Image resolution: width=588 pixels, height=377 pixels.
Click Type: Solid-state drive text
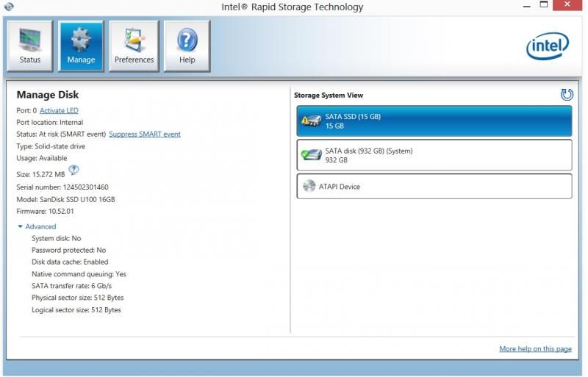51,146
